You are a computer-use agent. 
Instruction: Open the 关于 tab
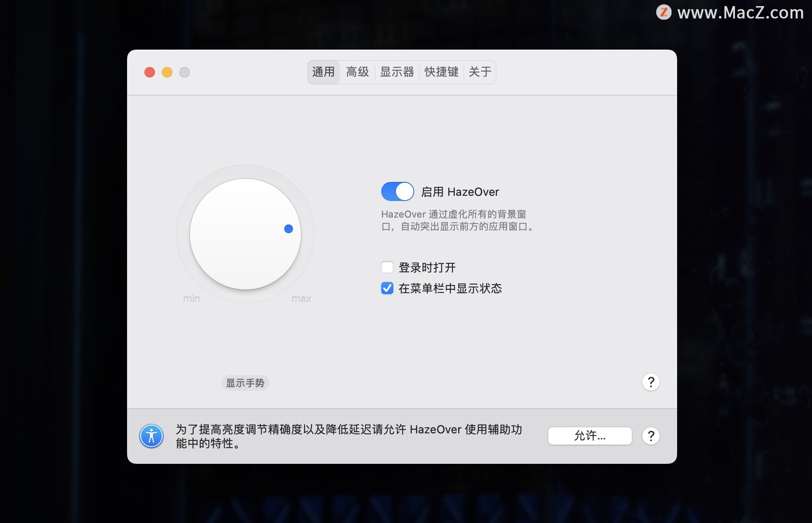coord(480,72)
